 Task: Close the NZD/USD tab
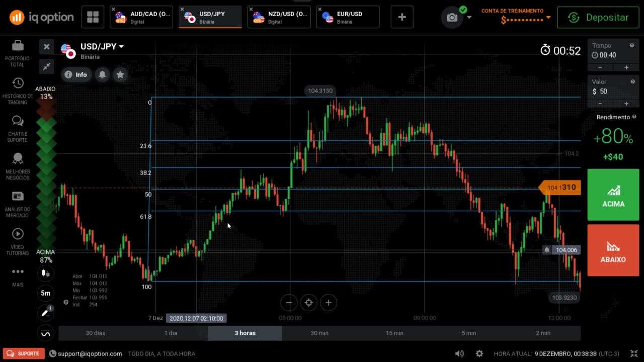251,9
